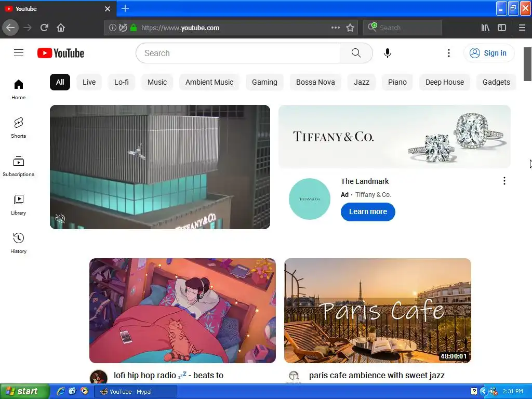Open page actions three-dot menu

pyautogui.click(x=336, y=28)
